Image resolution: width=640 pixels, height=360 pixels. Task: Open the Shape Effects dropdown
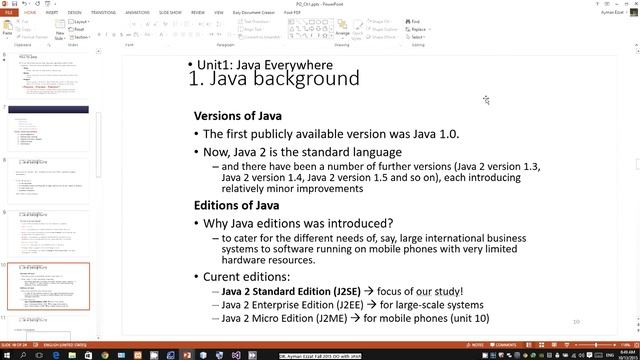point(381,37)
